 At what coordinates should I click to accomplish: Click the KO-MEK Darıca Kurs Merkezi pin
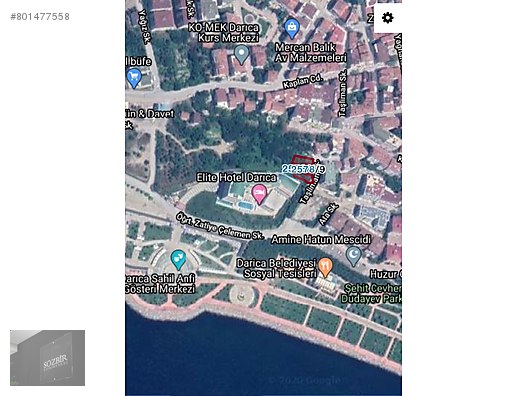(241, 55)
